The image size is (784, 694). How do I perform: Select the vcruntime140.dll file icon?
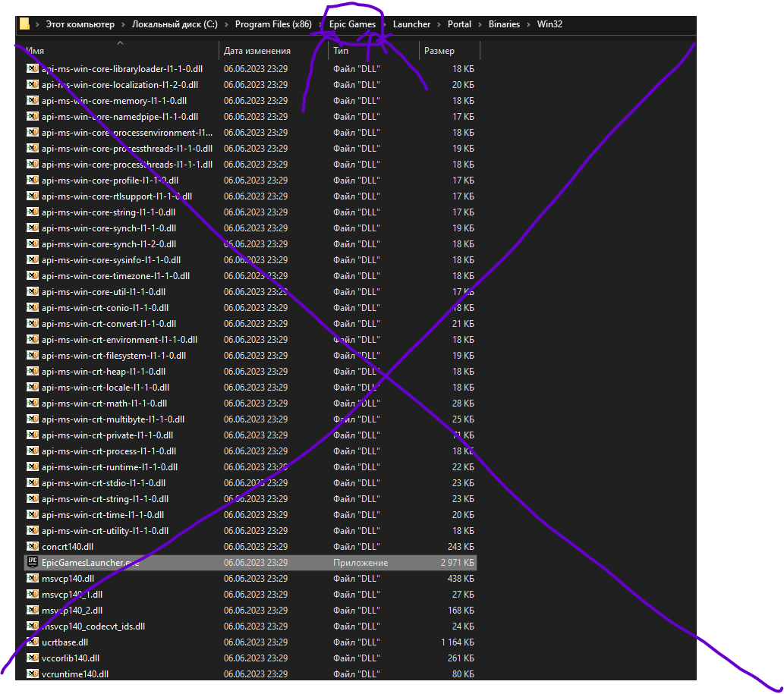coord(33,674)
